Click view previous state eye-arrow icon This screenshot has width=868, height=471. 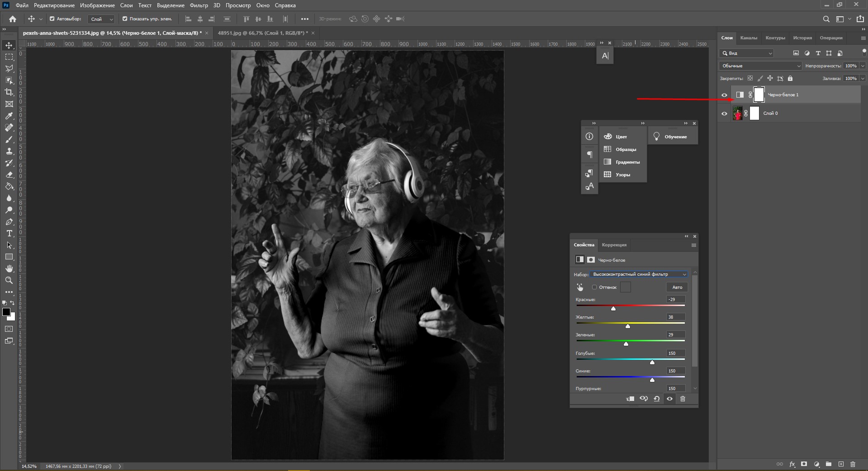pos(644,399)
